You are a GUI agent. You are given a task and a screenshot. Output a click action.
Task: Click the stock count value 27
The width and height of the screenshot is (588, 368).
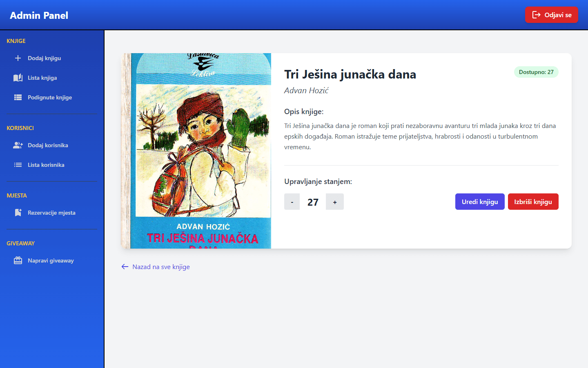(313, 202)
